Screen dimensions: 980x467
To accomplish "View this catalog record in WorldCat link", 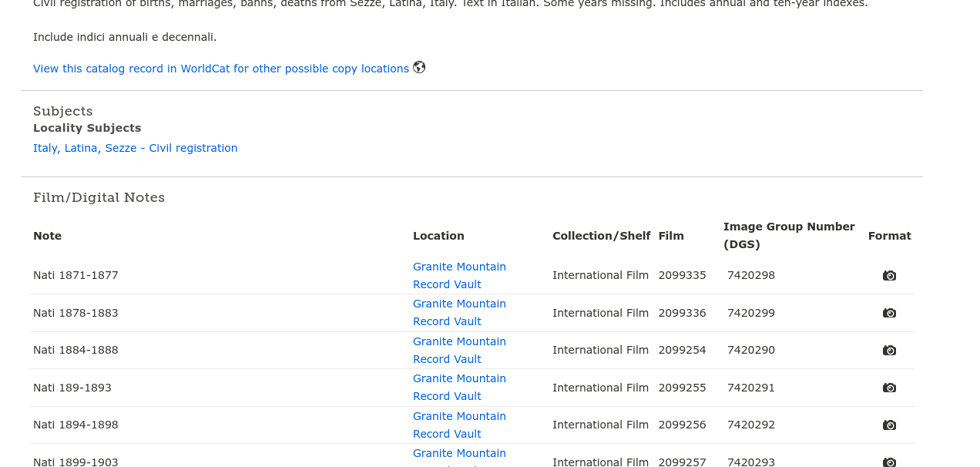I will click(221, 69).
